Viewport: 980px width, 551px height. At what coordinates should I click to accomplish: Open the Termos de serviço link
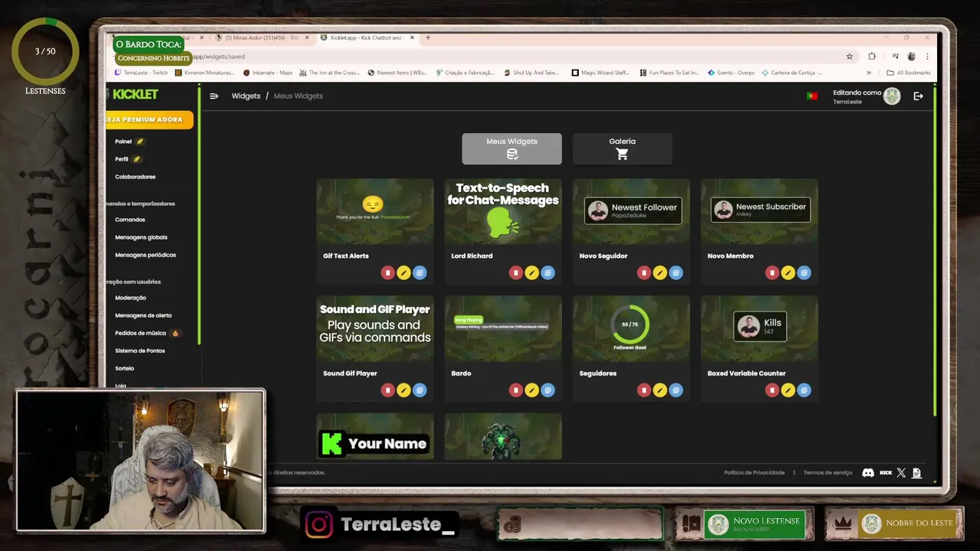(x=828, y=473)
